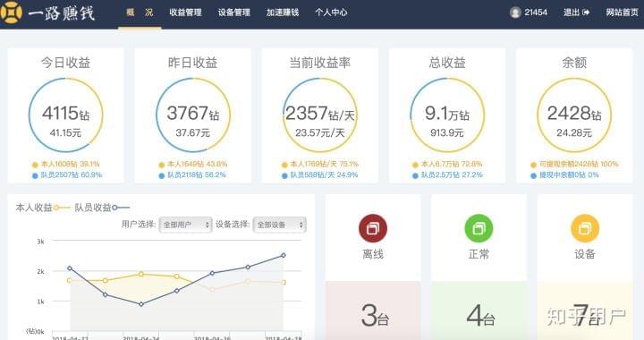Click the yellow dot beside 本人1608钻 39.1%
Viewport: 644px width, 340px height.
tap(35, 165)
